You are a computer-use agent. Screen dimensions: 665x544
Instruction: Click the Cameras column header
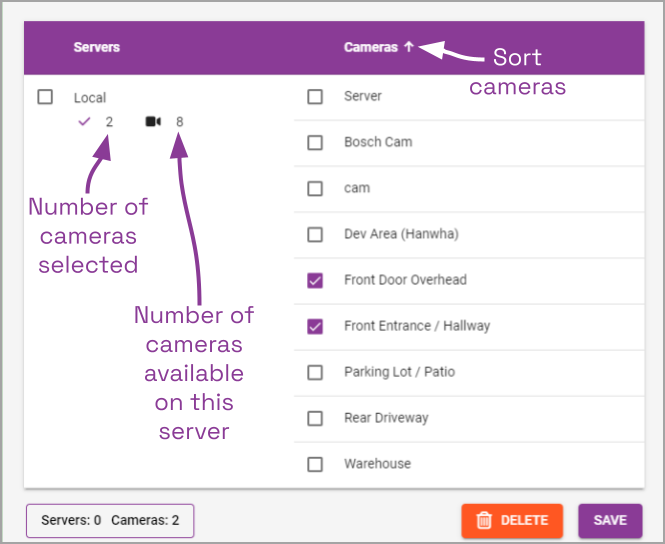coord(370,47)
